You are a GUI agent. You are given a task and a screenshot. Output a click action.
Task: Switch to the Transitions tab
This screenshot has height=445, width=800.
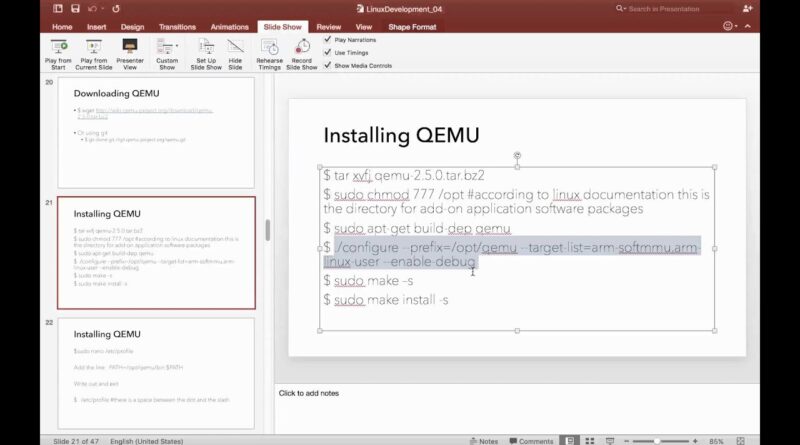coord(177,27)
